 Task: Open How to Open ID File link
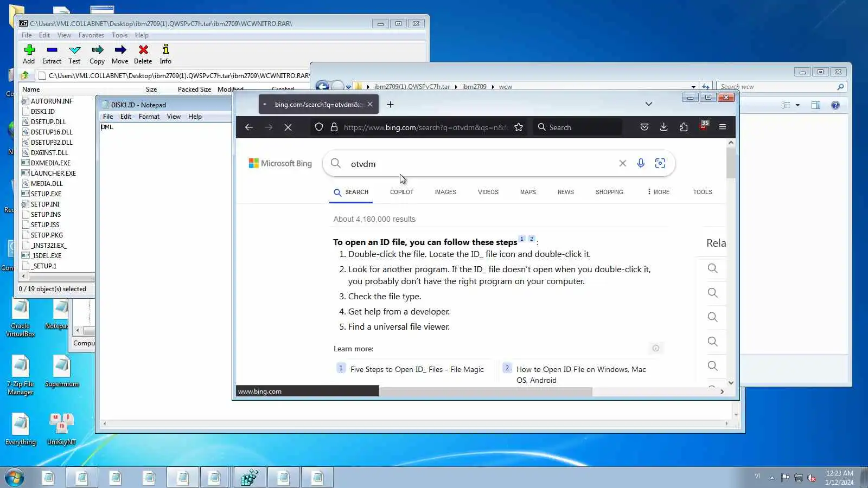[x=581, y=375]
